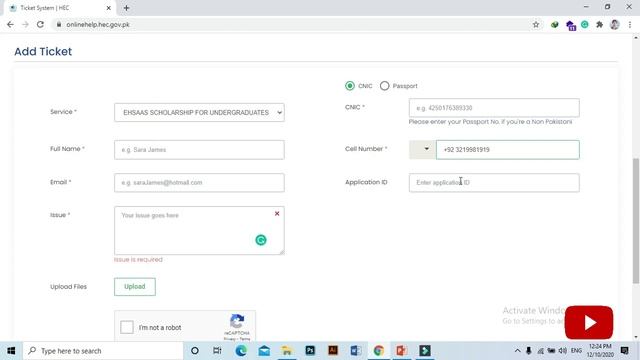Viewport: 640px width, 360px height.
Task: Click the red X in Issue box
Action: pos(277,213)
